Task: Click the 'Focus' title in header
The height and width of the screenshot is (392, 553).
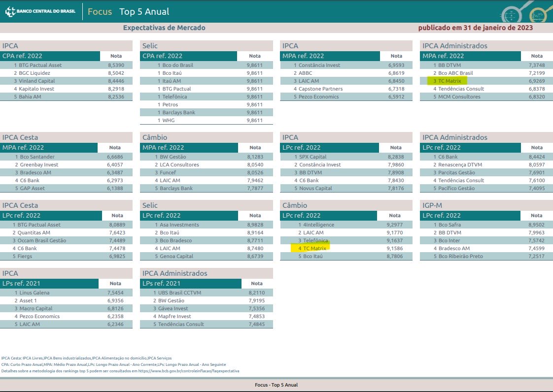Action: 100,12
